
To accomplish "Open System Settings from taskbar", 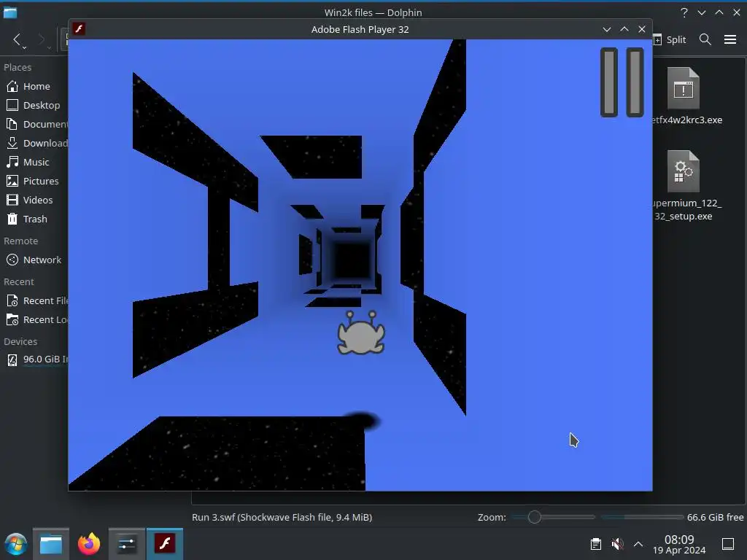I will pos(127,544).
